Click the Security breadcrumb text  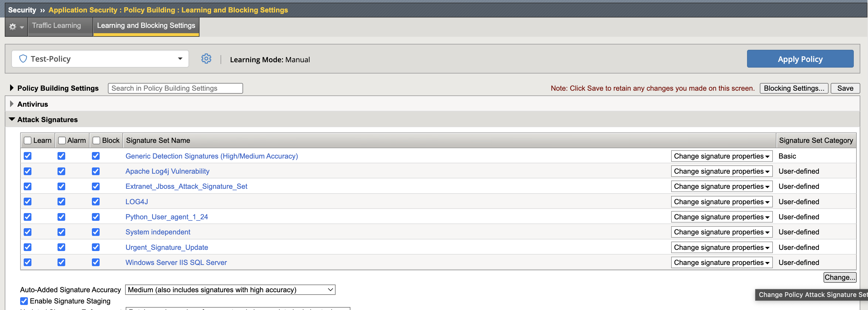22,10
